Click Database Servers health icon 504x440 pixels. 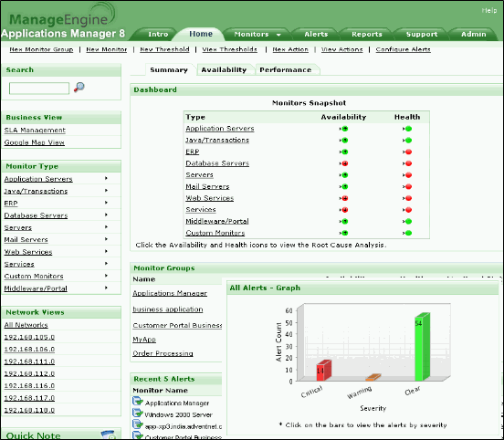click(x=407, y=163)
